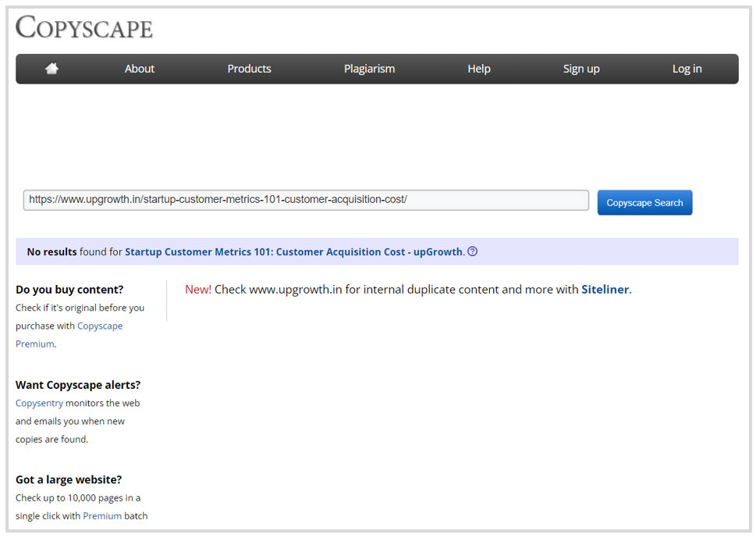Open the Products menu
Viewport: 756px width, 538px height.
pyautogui.click(x=249, y=69)
